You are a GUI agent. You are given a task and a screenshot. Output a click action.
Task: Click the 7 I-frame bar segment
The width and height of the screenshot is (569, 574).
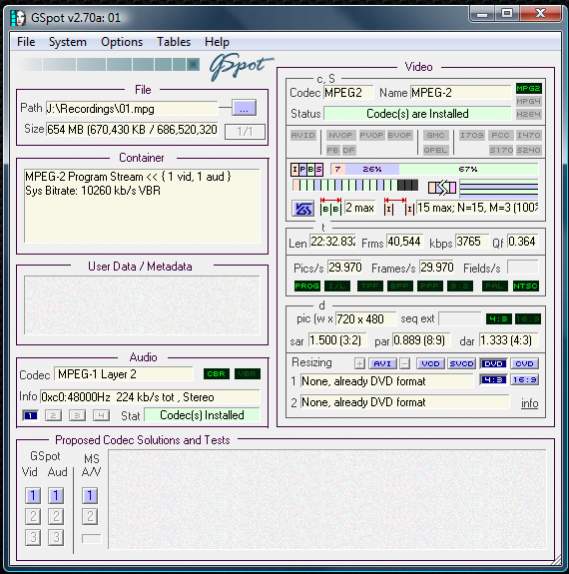pos(337,169)
